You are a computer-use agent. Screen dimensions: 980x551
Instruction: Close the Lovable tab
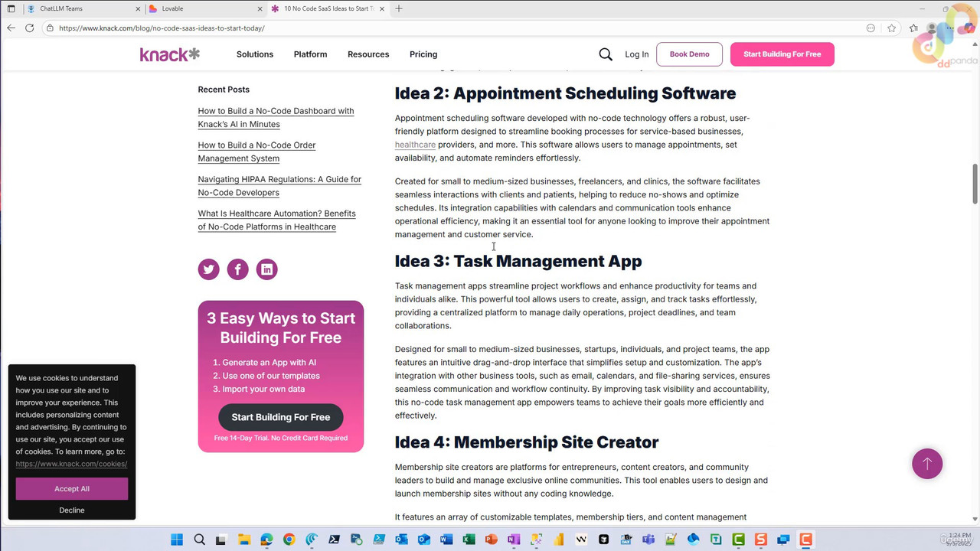pyautogui.click(x=260, y=8)
